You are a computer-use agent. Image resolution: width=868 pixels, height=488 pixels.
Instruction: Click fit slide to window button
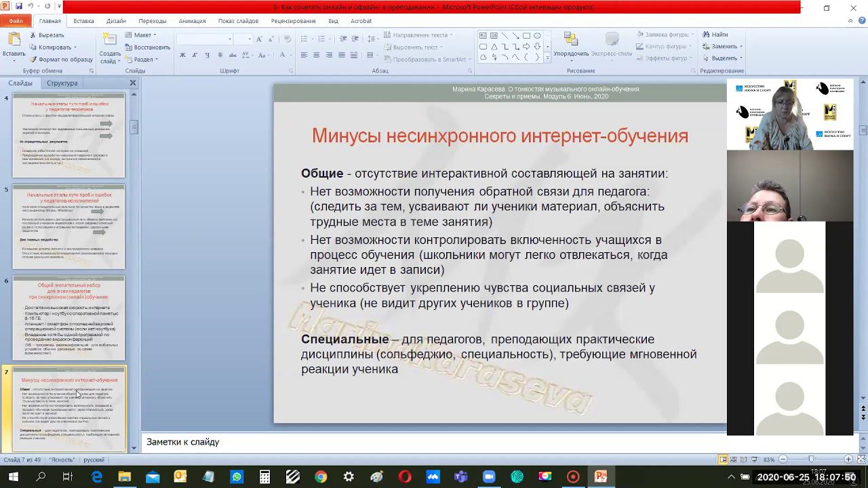pos(861,460)
